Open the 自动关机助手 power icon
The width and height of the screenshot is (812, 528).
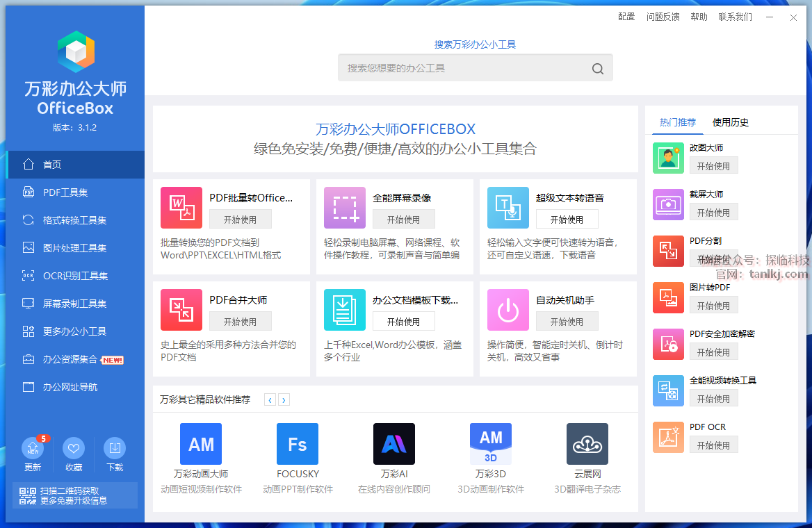click(508, 310)
